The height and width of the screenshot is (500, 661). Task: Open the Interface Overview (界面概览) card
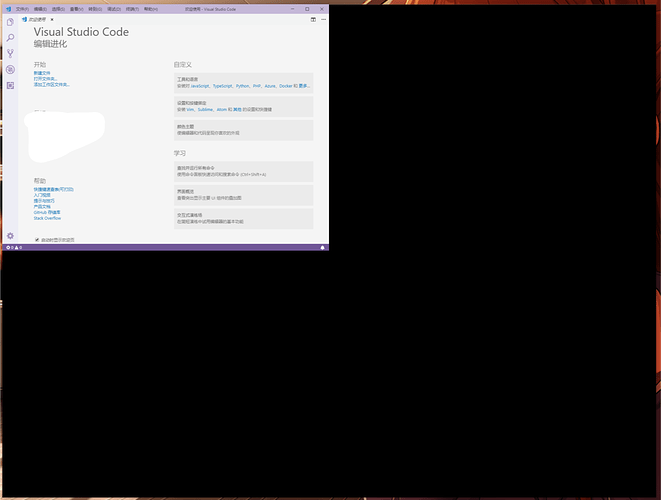click(244, 195)
